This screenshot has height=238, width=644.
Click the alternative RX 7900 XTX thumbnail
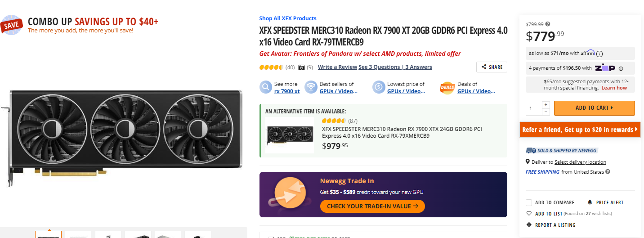290,135
